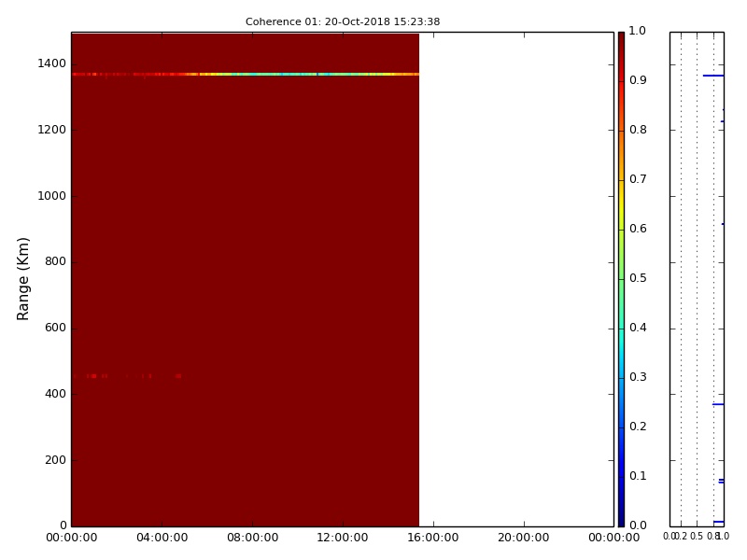747x560 pixels.
Task: Click the colorbar 0.9 label
Action: pos(638,80)
